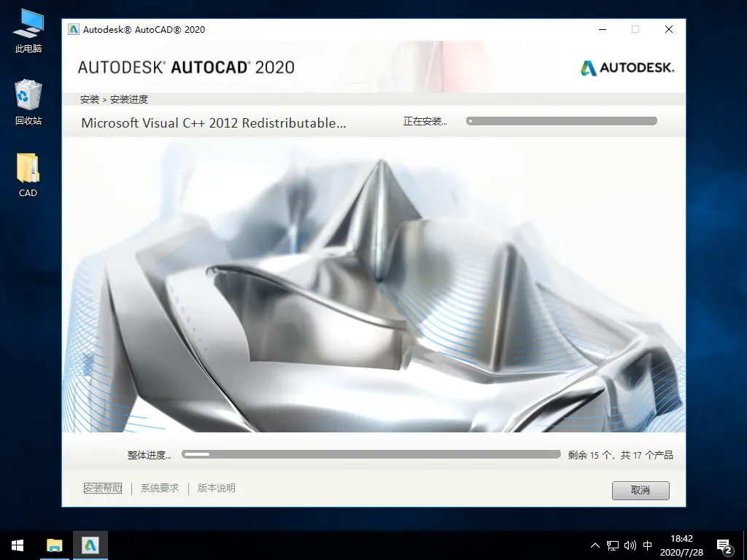This screenshot has height=560, width=747.
Task: Click the AutoCAD installer taskbar icon
Action: [x=90, y=545]
